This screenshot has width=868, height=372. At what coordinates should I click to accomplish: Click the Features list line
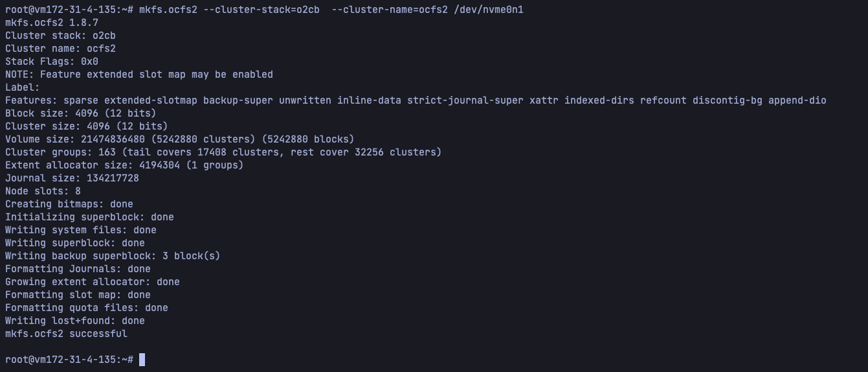coord(416,100)
